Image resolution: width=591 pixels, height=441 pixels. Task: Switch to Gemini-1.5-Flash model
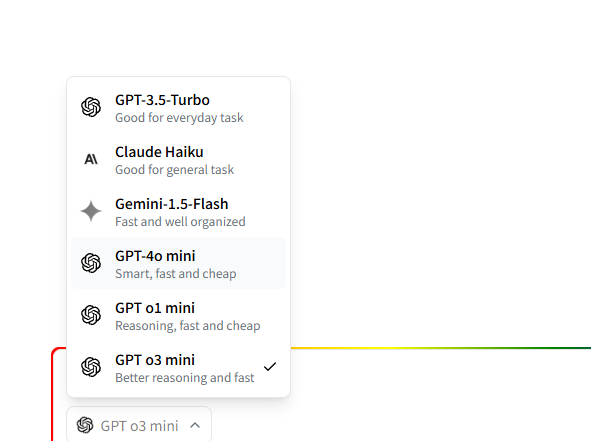178,211
